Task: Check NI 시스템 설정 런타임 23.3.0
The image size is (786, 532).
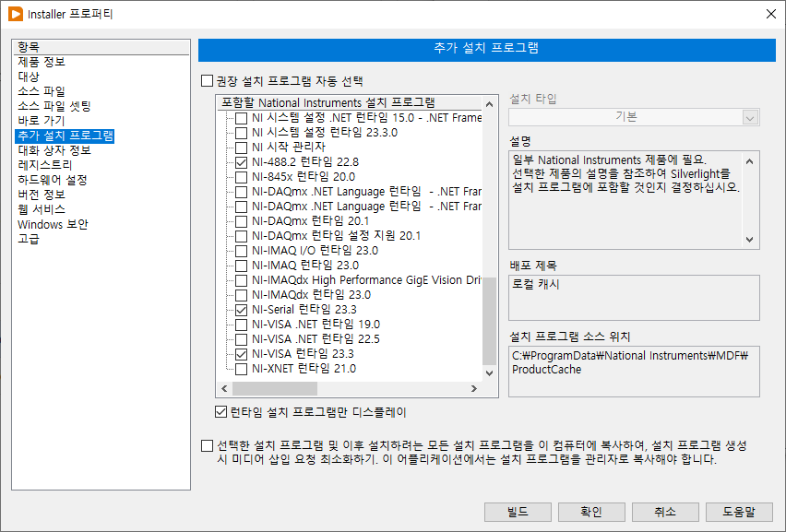Action: click(241, 133)
